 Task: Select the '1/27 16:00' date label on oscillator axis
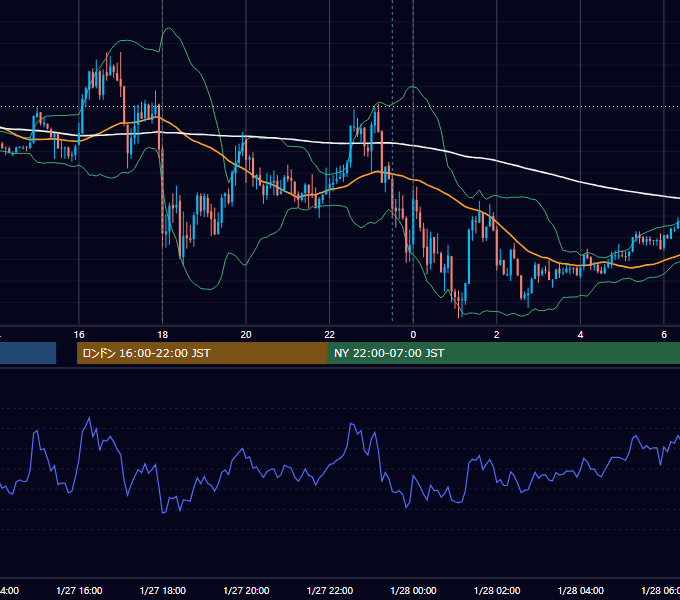tap(79, 591)
